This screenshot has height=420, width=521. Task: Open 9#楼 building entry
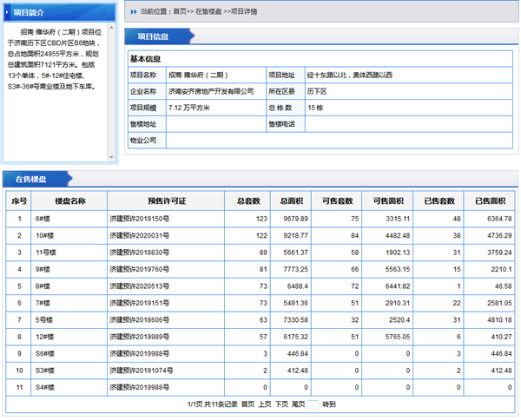click(43, 269)
